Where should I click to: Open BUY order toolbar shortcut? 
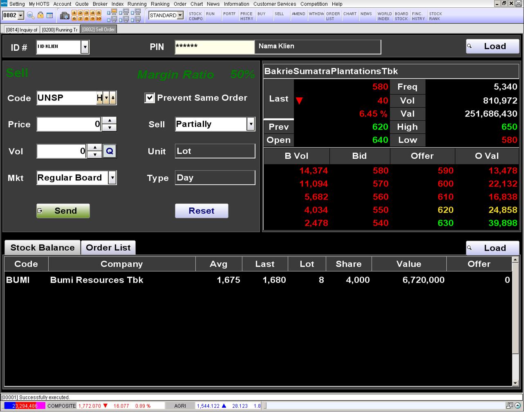pyautogui.click(x=262, y=14)
